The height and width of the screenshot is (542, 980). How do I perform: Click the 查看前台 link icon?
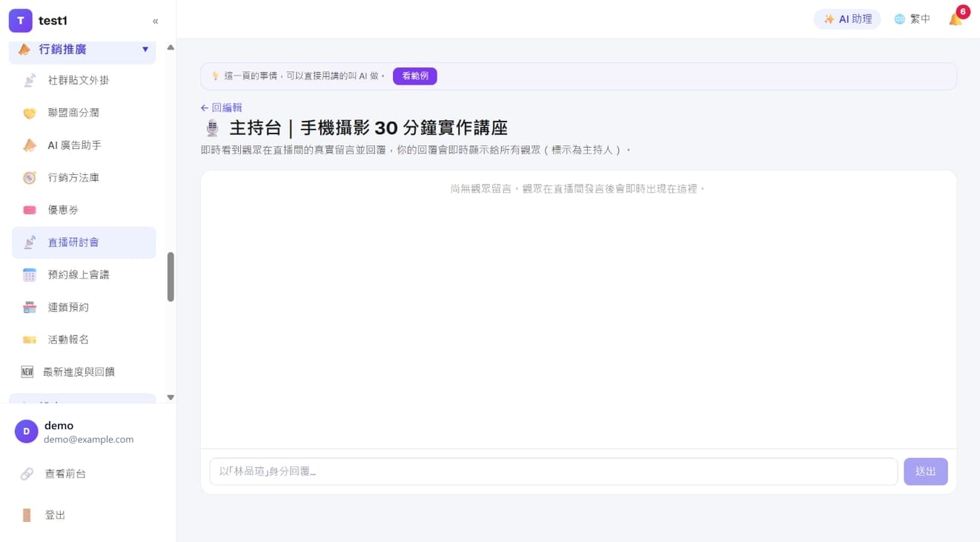coord(27,474)
